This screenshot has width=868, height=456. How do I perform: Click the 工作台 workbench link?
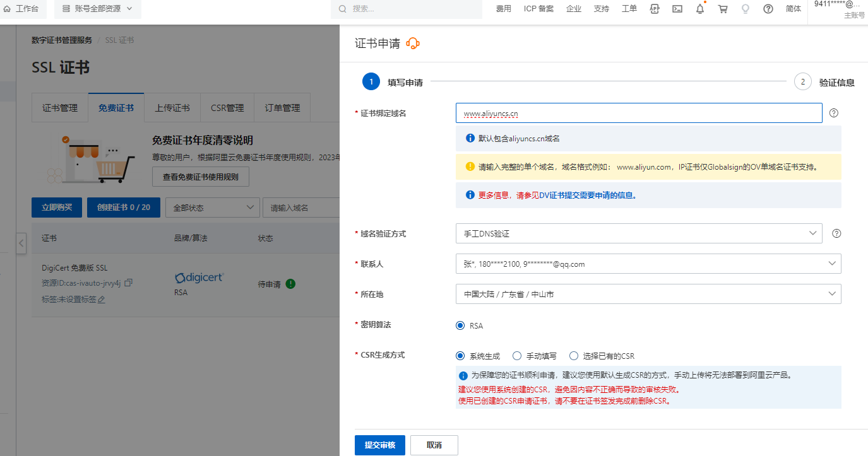click(x=26, y=9)
